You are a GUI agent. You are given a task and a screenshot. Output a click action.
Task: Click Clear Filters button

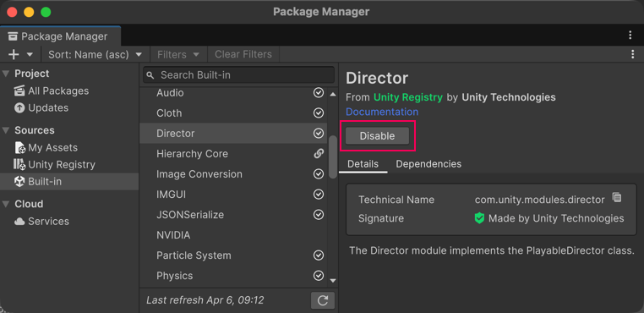(243, 54)
